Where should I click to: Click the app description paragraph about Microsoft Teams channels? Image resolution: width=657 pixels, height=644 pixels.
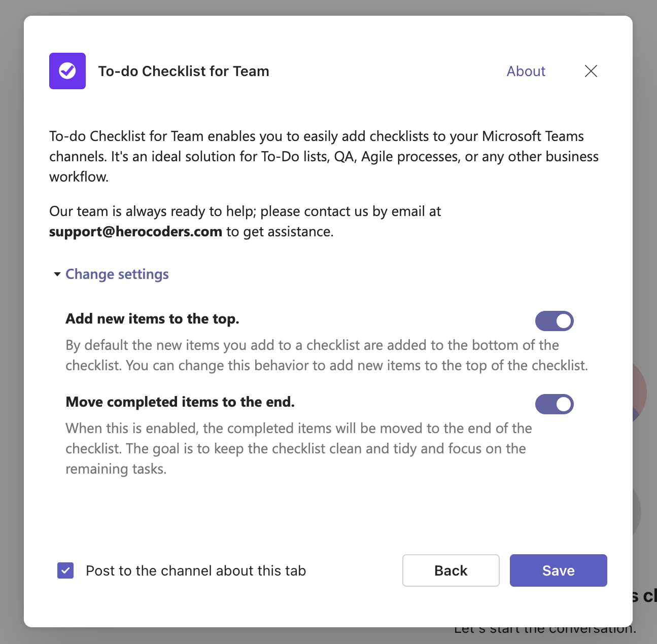pos(324,156)
